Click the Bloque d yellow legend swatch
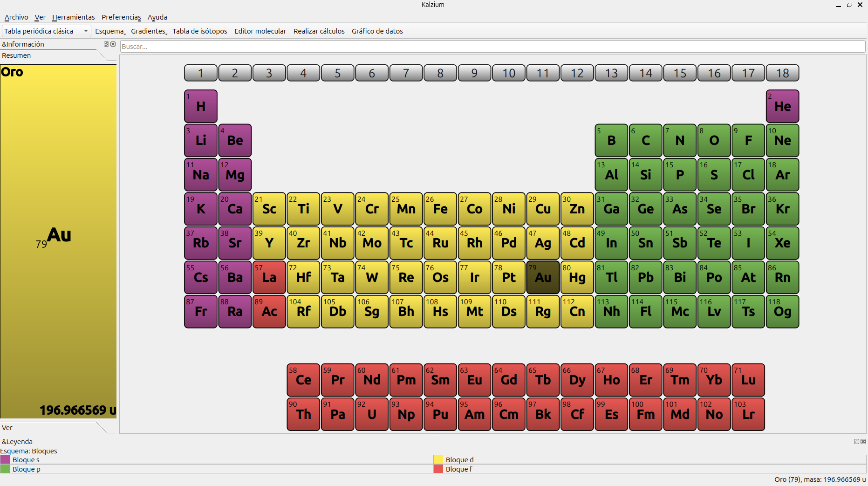Screen dimensions: 868x486 [438, 460]
